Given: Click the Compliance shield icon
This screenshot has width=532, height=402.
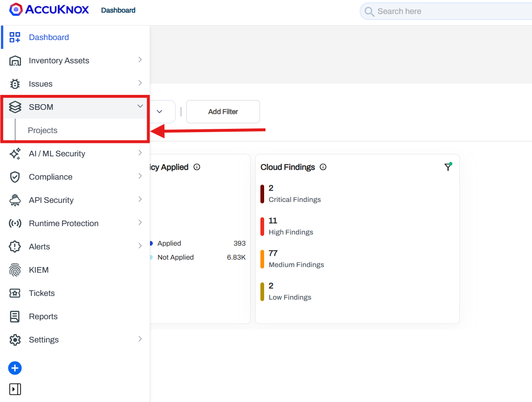Looking at the screenshot, I should point(15,177).
